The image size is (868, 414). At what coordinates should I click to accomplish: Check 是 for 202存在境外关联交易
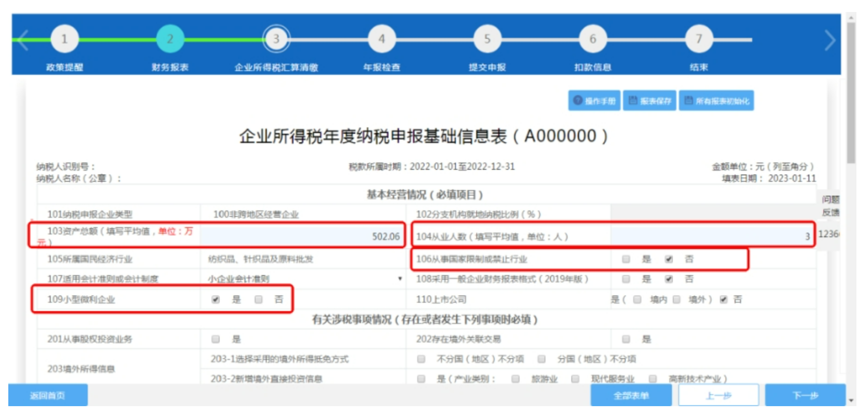(x=626, y=339)
